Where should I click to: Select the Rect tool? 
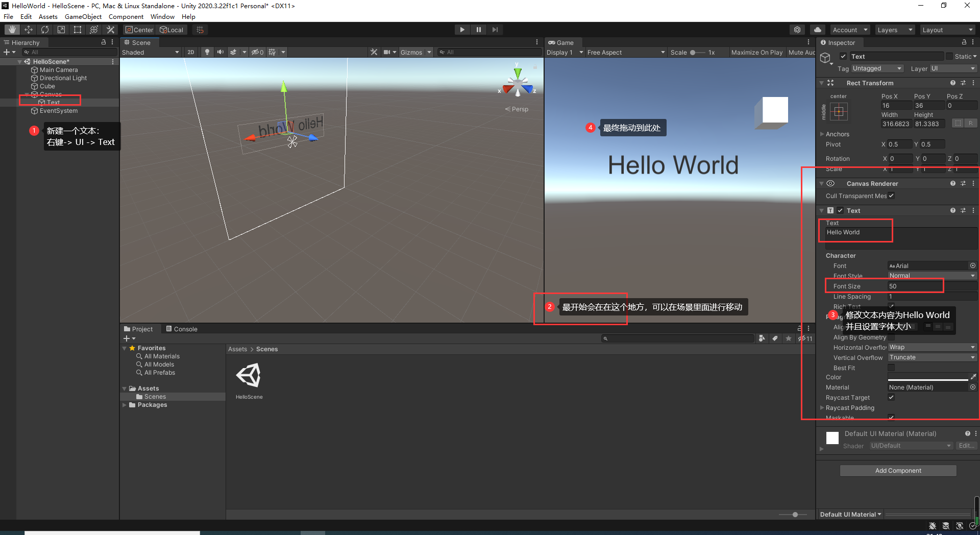(78, 30)
